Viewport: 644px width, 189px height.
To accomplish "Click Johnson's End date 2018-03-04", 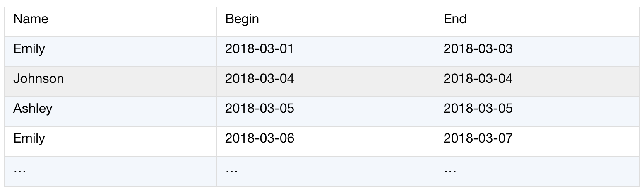I will click(478, 79).
